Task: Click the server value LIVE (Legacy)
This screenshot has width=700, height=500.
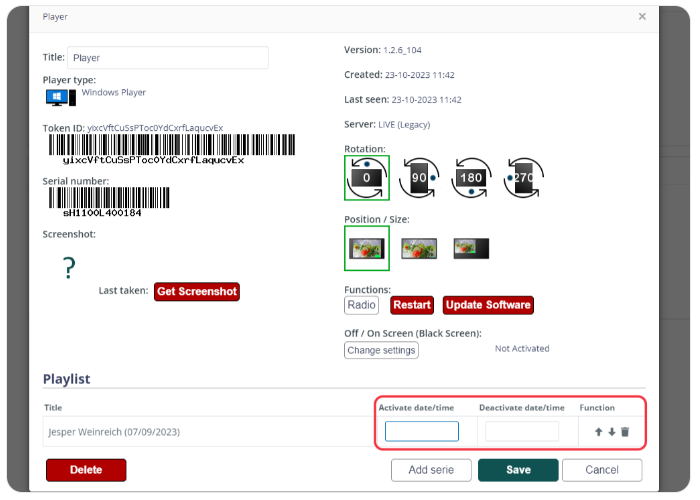Action: click(x=404, y=125)
